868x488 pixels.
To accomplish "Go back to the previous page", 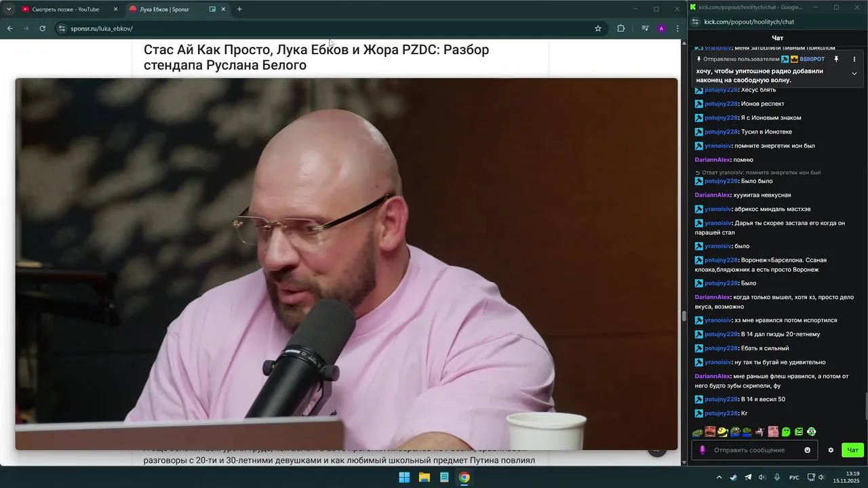I will point(9,28).
